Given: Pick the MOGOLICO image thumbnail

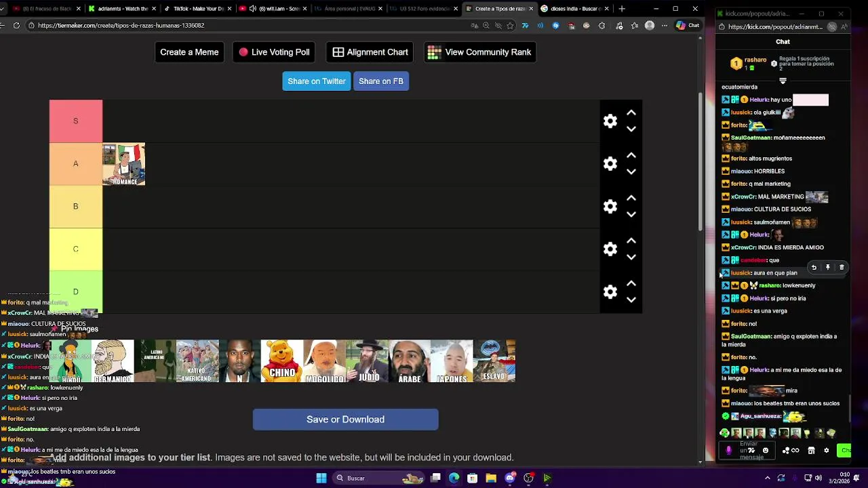Looking at the screenshot, I should click(324, 361).
